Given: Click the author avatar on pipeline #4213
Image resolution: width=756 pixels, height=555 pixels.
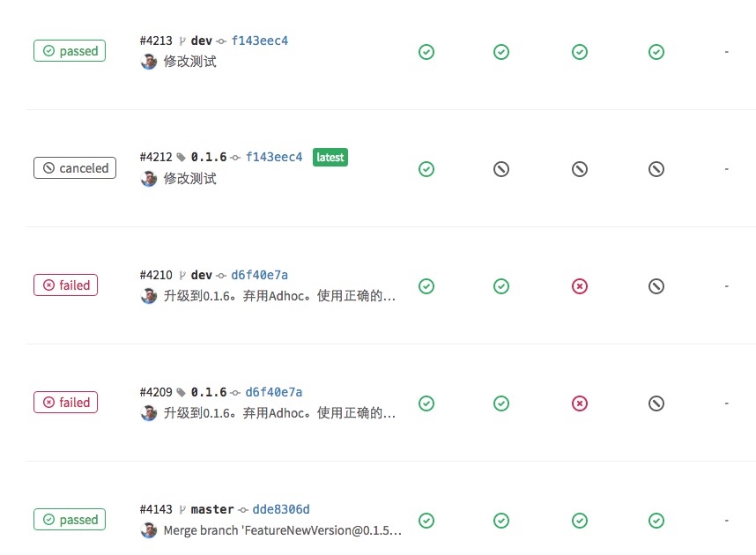Looking at the screenshot, I should [148, 62].
